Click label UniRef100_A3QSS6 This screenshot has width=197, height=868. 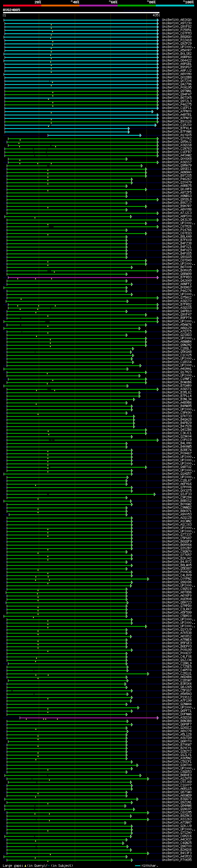click(x=177, y=718)
